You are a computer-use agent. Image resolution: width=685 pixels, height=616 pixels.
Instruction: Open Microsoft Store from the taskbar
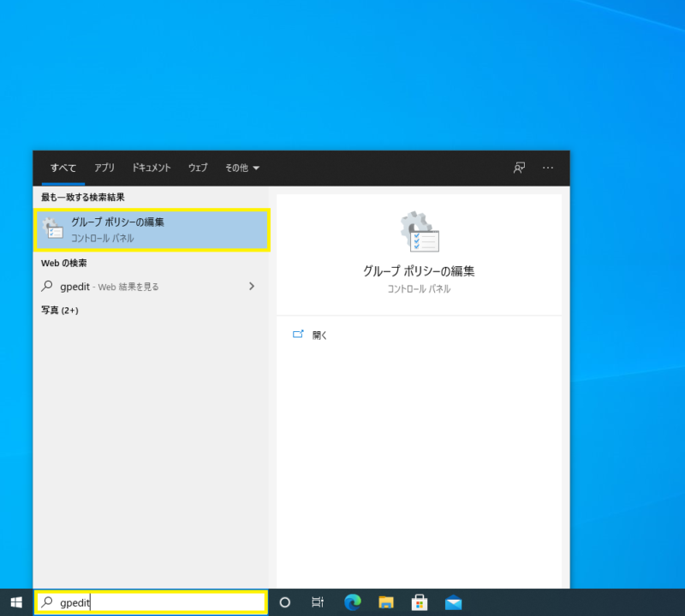click(420, 602)
